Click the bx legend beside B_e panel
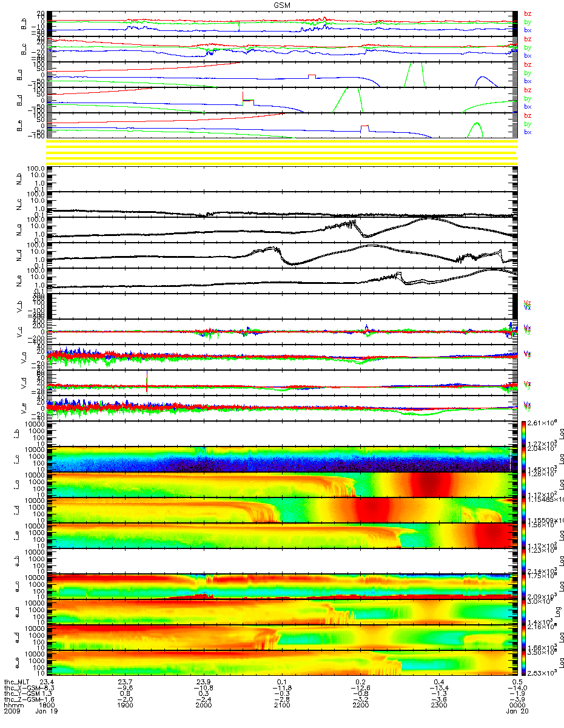The image size is (564, 728). (528, 132)
